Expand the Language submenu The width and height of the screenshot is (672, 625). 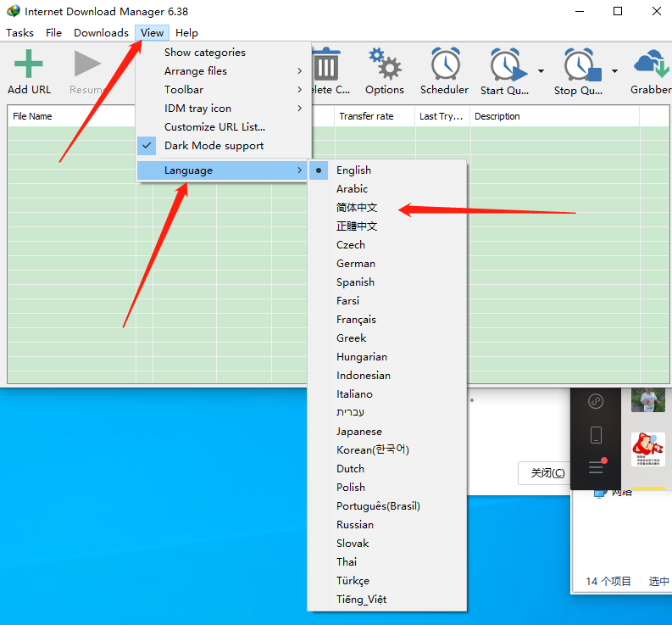click(222, 170)
